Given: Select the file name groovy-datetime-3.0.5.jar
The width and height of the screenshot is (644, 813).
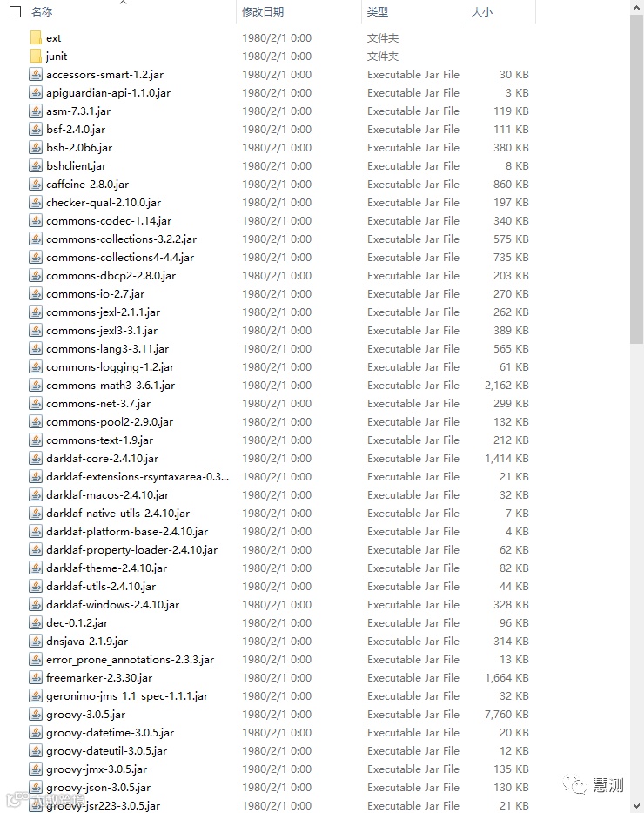Looking at the screenshot, I should (x=110, y=733).
